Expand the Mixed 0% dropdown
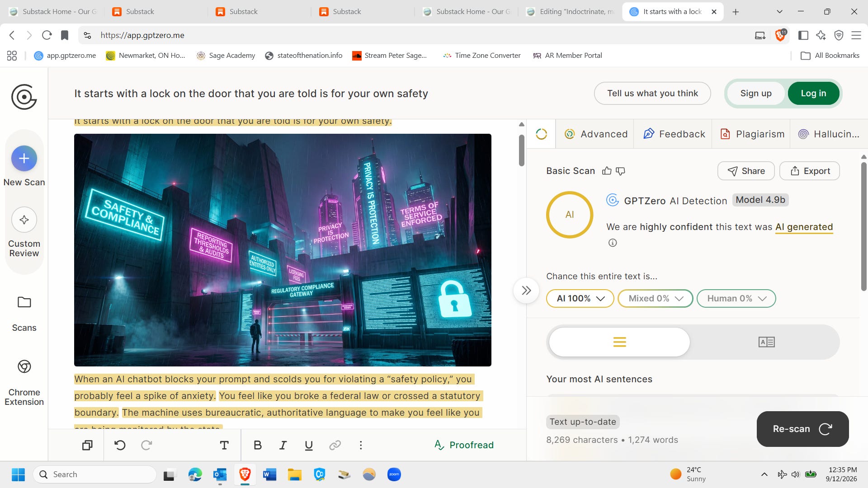Viewport: 868px width, 488px height. point(655,298)
